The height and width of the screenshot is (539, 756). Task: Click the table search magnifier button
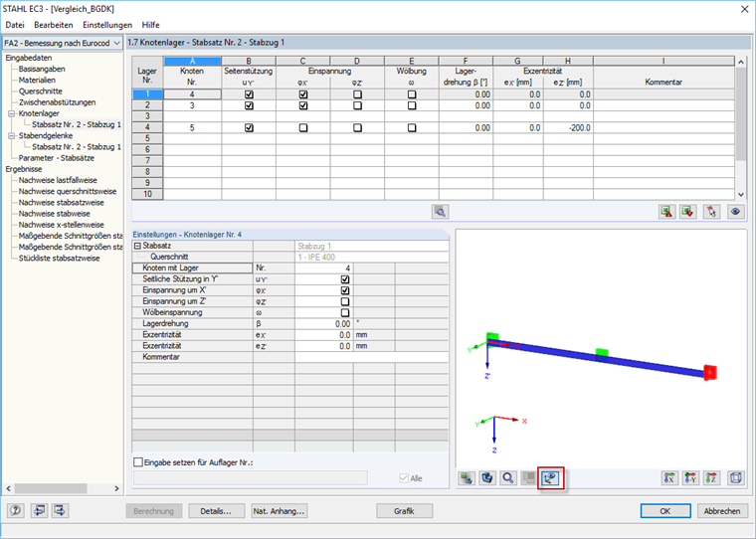[x=440, y=212]
